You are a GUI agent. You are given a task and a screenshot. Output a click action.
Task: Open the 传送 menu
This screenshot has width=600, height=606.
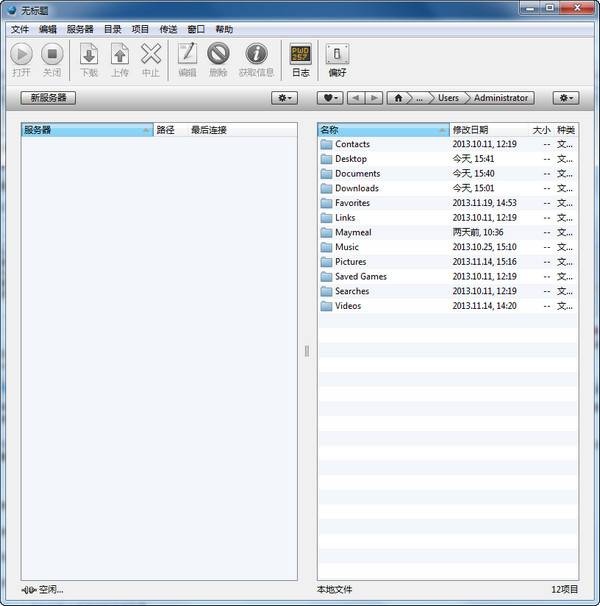coord(168,29)
